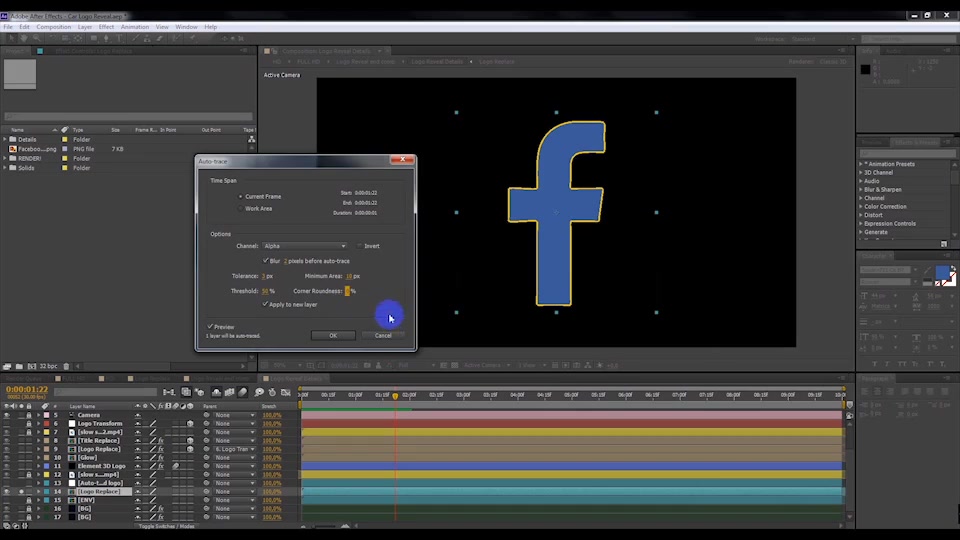
Task: Select the Pen tool
Action: tap(107, 38)
